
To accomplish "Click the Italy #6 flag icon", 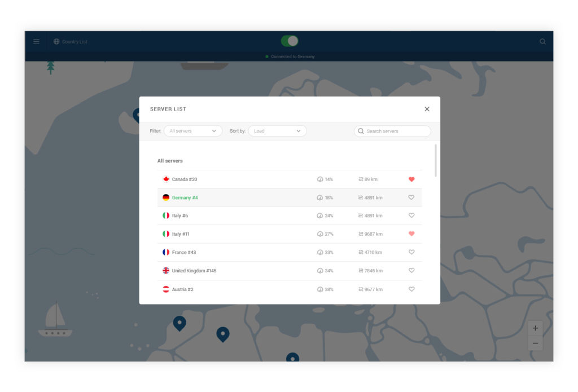I will (166, 215).
